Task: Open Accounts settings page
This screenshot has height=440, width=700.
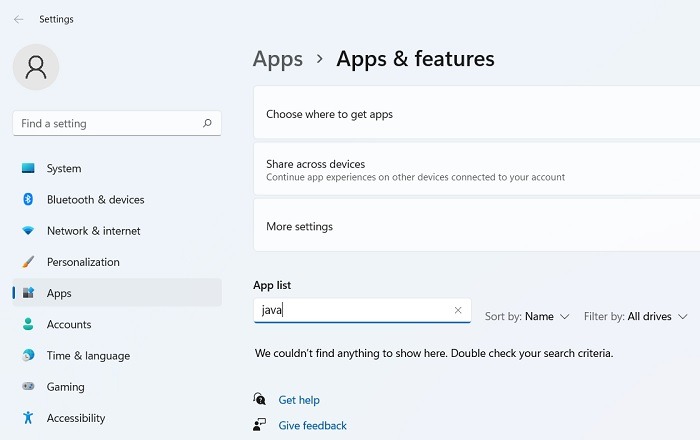Action: click(x=69, y=325)
